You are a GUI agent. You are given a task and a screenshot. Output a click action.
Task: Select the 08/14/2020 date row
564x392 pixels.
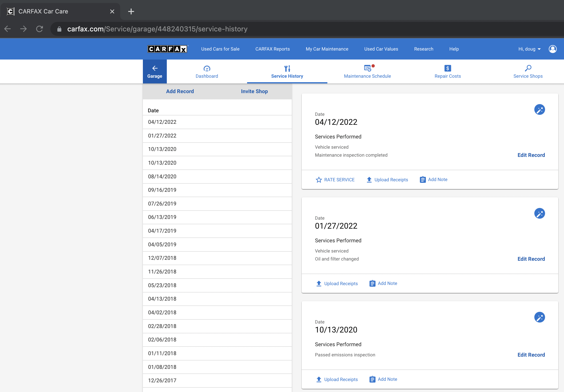[217, 177]
